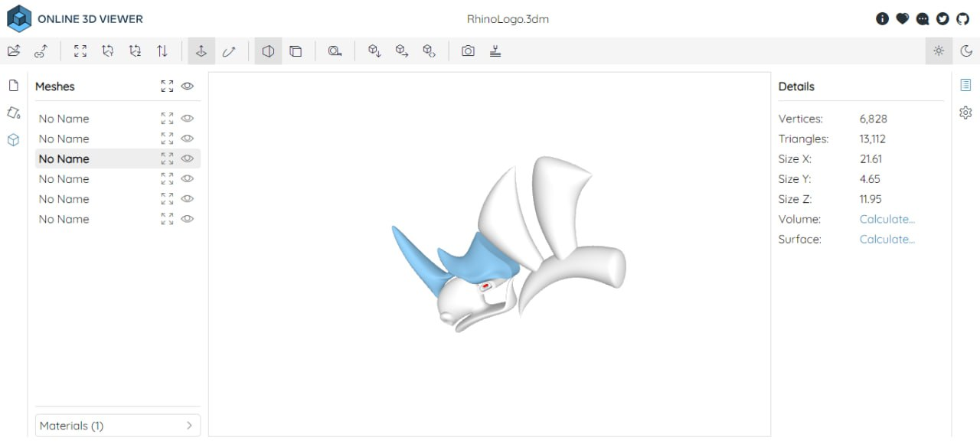This screenshot has height=444, width=980.
Task: Click the RhinoLogo.3dm title text
Action: point(508,18)
